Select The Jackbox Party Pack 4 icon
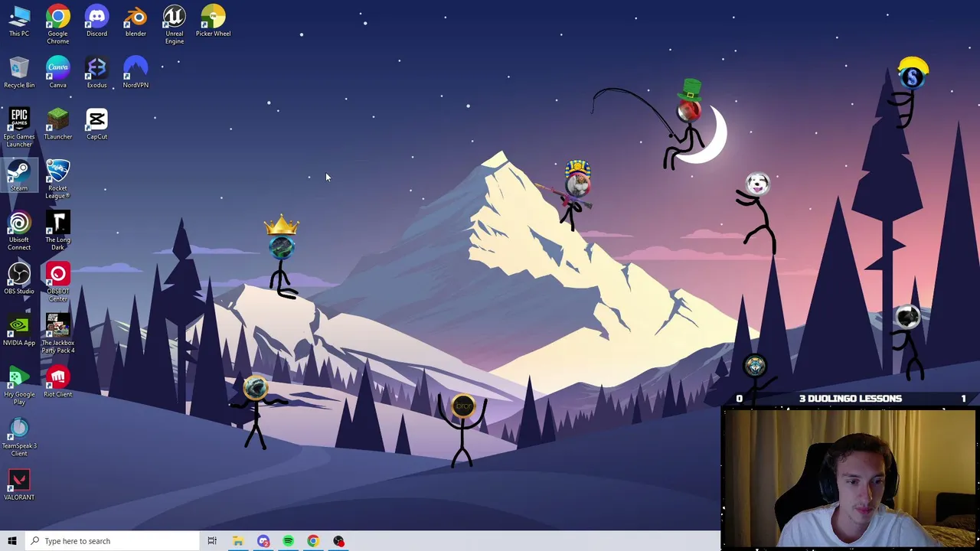Viewport: 980px width, 551px height. (57, 334)
